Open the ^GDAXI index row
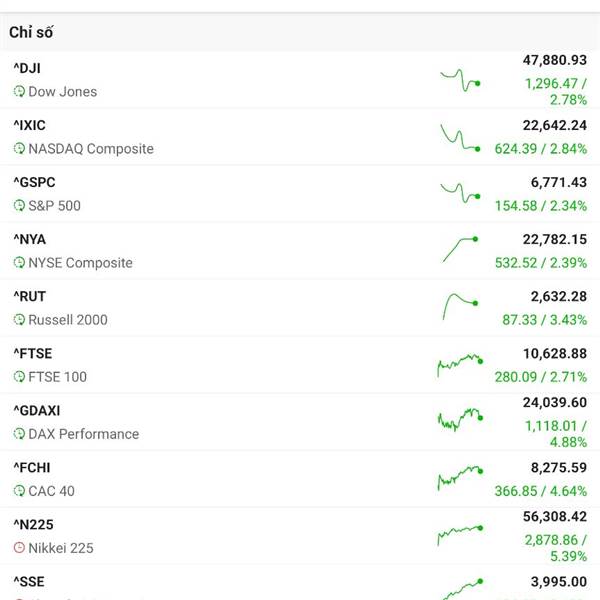 pyautogui.click(x=300, y=422)
